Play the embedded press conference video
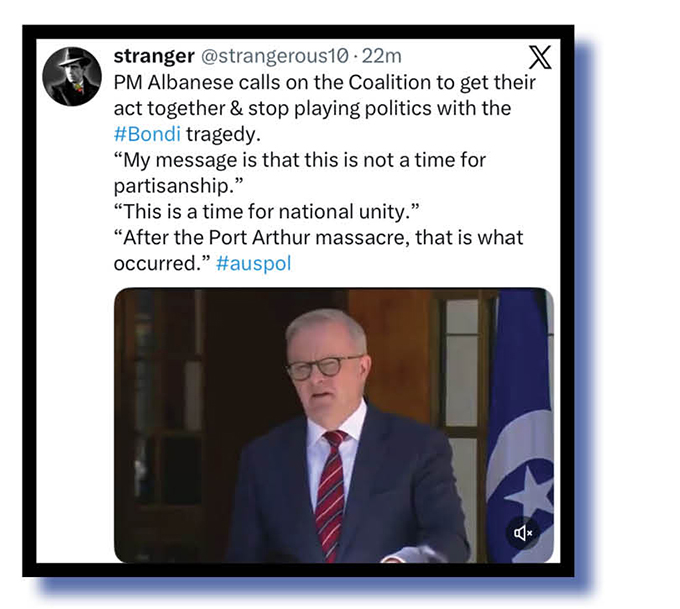Image resolution: width=680 pixels, height=609 pixels. pyautogui.click(x=333, y=425)
